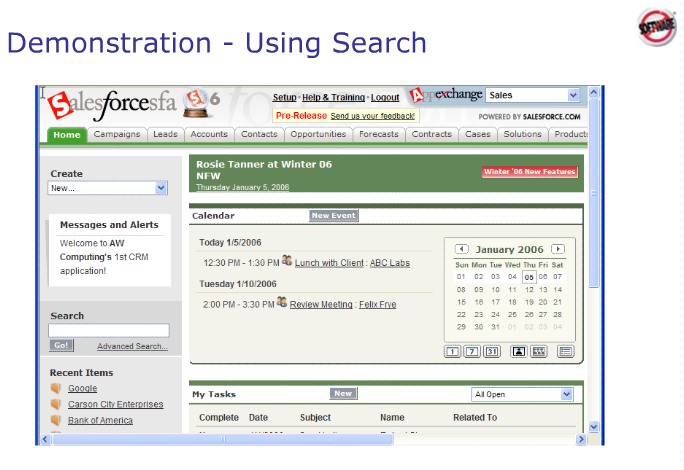Switch to calendar day view icon

click(x=453, y=351)
